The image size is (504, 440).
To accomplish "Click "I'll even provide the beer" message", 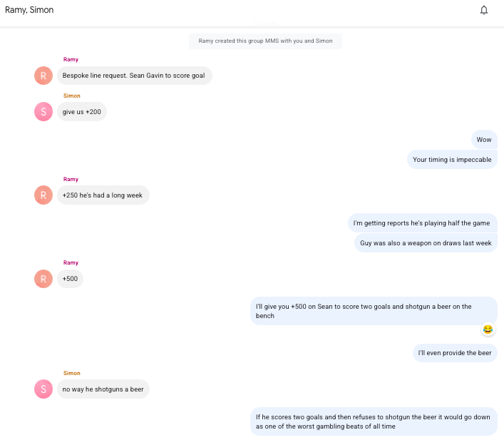I will tap(455, 352).
